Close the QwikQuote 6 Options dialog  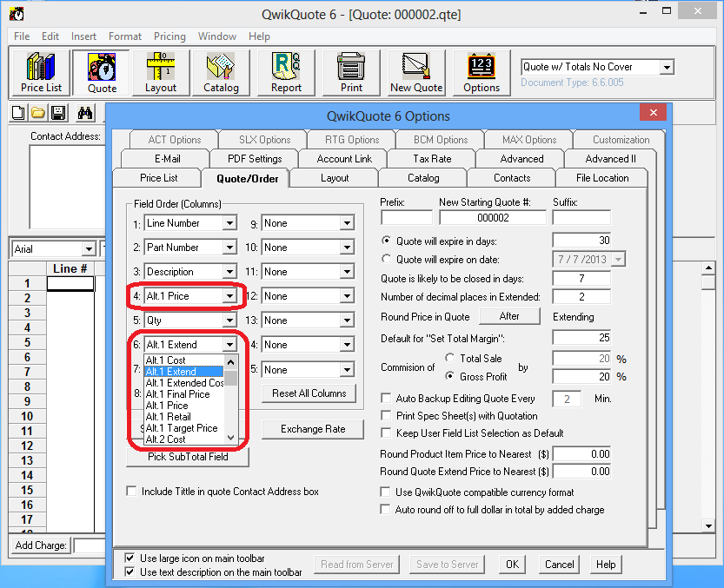pos(653,113)
